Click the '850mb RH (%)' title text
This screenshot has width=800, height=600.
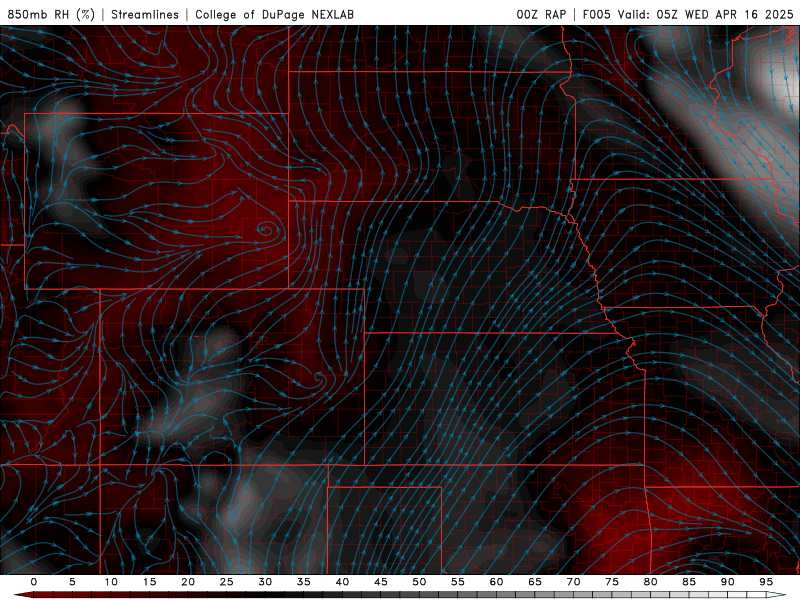point(51,14)
